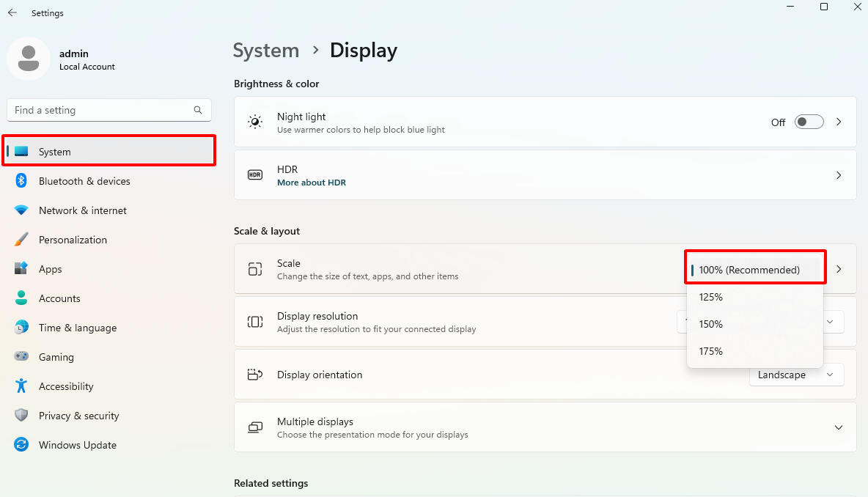Click the Night light sun icon
This screenshot has height=497, width=868.
point(254,122)
